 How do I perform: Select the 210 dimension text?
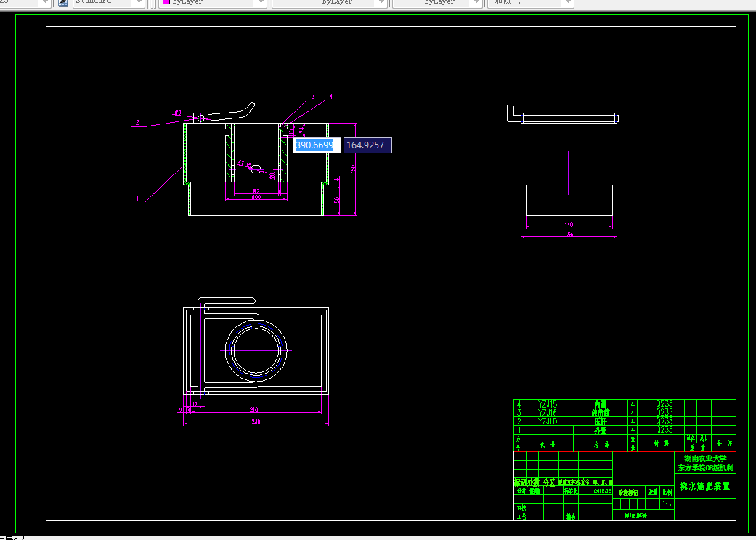point(253,410)
